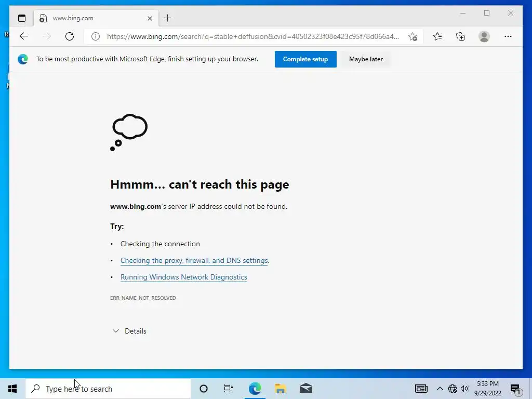
Task: Open Settings and more ellipsis menu
Action: [508, 36]
